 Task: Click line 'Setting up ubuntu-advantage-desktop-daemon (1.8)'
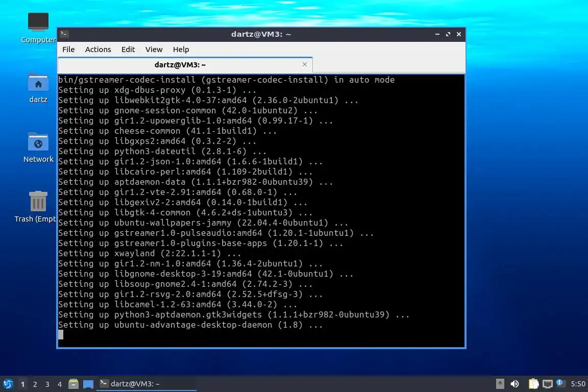[x=190, y=325]
